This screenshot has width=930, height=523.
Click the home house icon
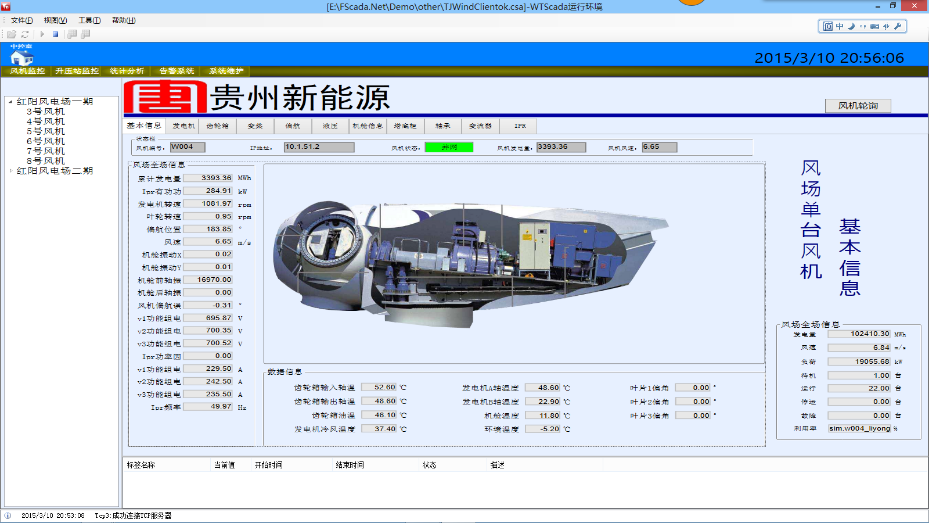pyautogui.click(x=21, y=58)
